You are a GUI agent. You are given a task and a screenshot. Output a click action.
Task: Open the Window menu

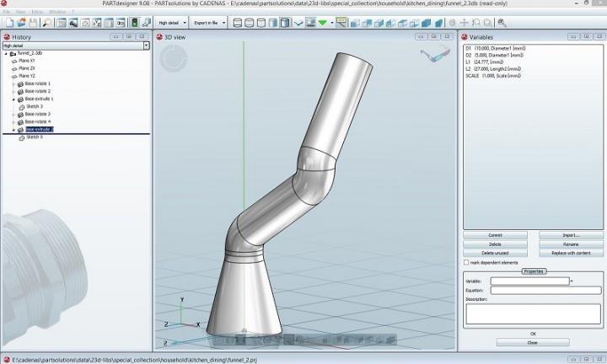pyautogui.click(x=57, y=12)
